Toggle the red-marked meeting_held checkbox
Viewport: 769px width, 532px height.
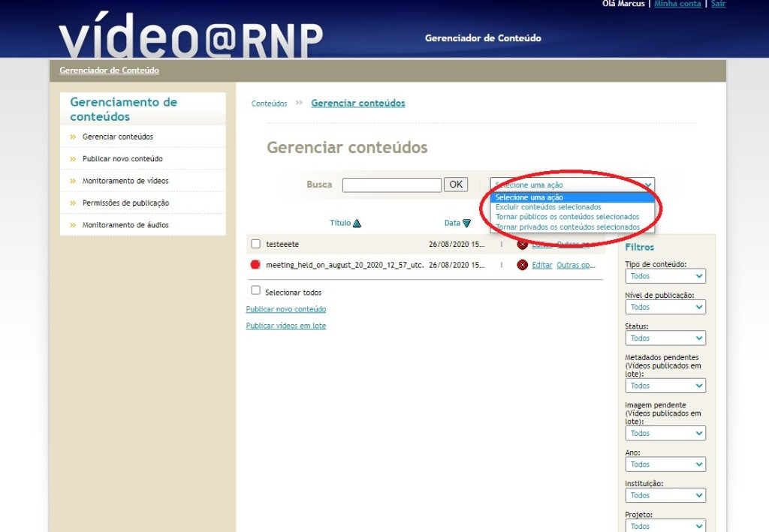(x=256, y=265)
